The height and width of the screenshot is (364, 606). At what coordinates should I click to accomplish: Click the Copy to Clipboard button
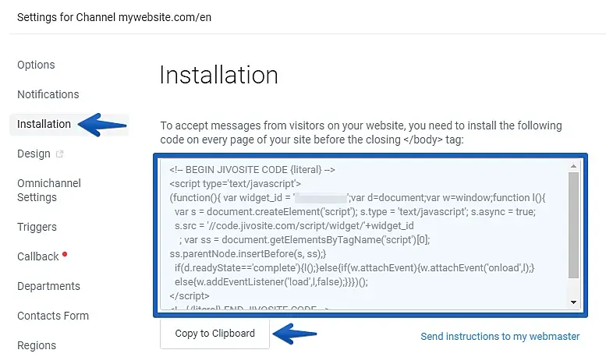click(x=214, y=334)
